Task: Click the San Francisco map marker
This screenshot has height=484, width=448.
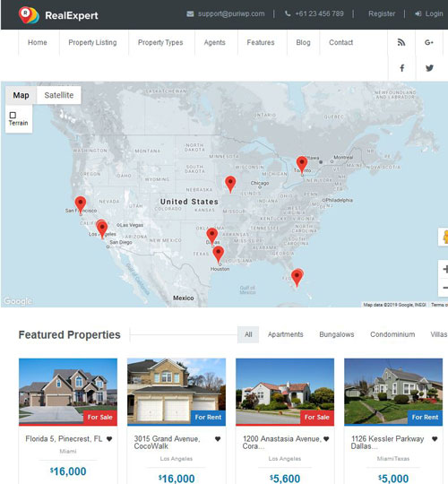Action: [x=81, y=205]
